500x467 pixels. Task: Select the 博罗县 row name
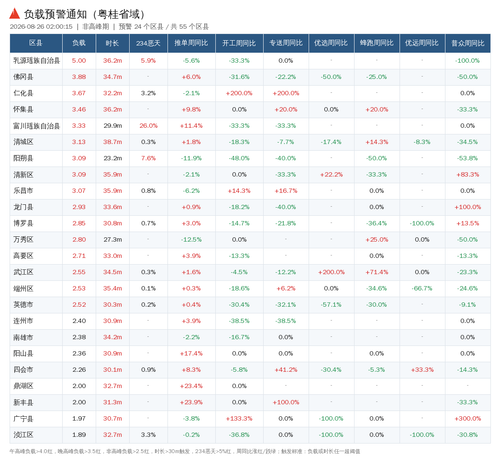tap(23, 223)
